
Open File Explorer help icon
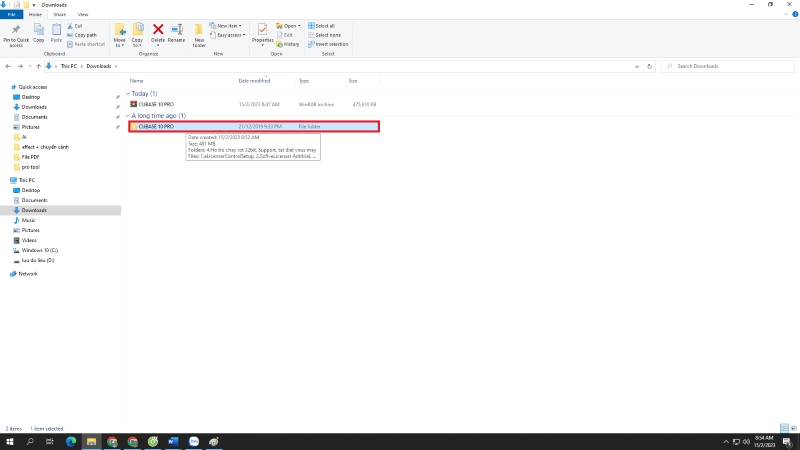(795, 15)
